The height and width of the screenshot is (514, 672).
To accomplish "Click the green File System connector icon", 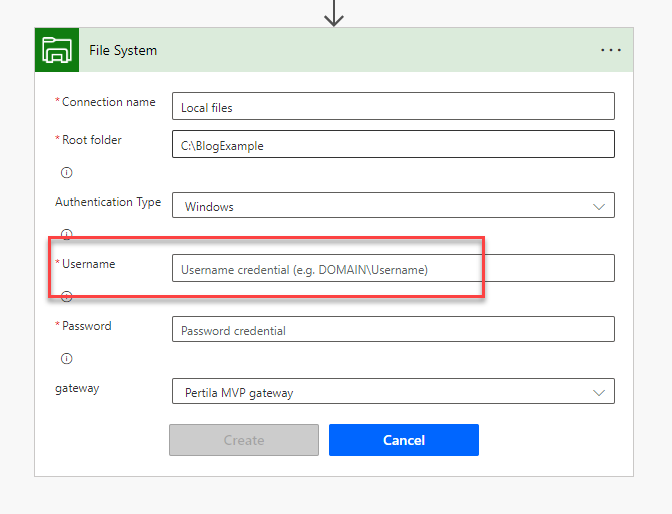I will pos(56,50).
